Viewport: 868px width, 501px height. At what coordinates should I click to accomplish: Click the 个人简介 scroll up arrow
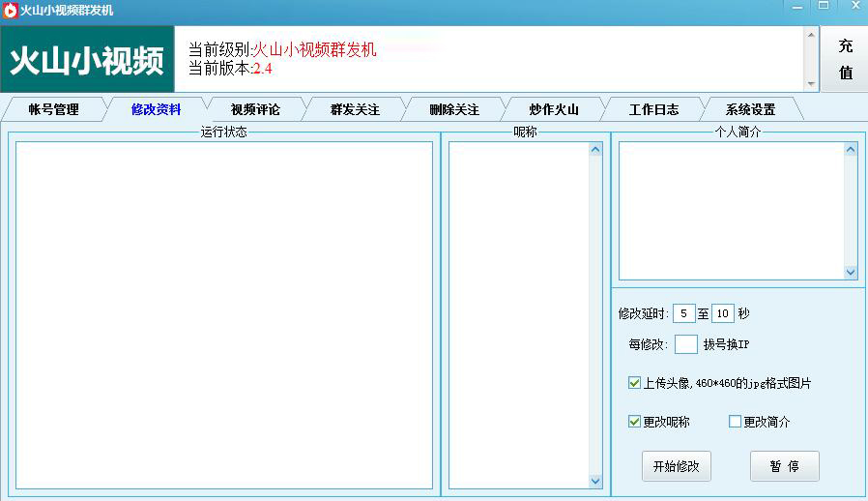[851, 150]
